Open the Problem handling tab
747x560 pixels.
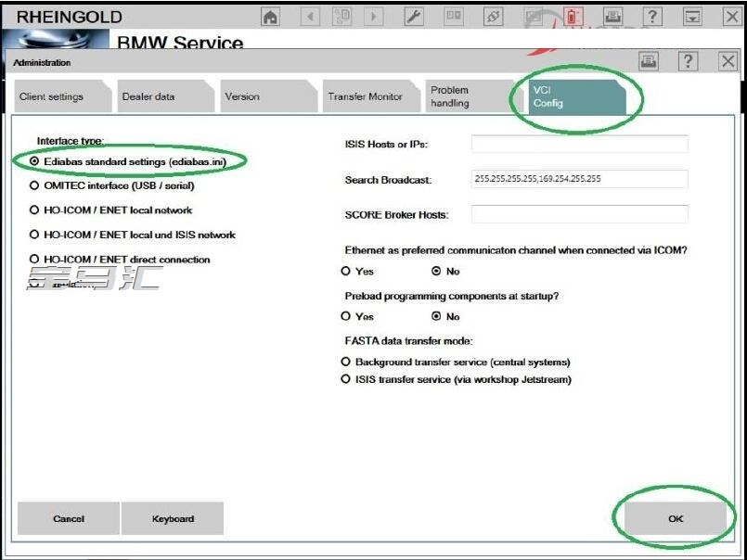pos(474,96)
